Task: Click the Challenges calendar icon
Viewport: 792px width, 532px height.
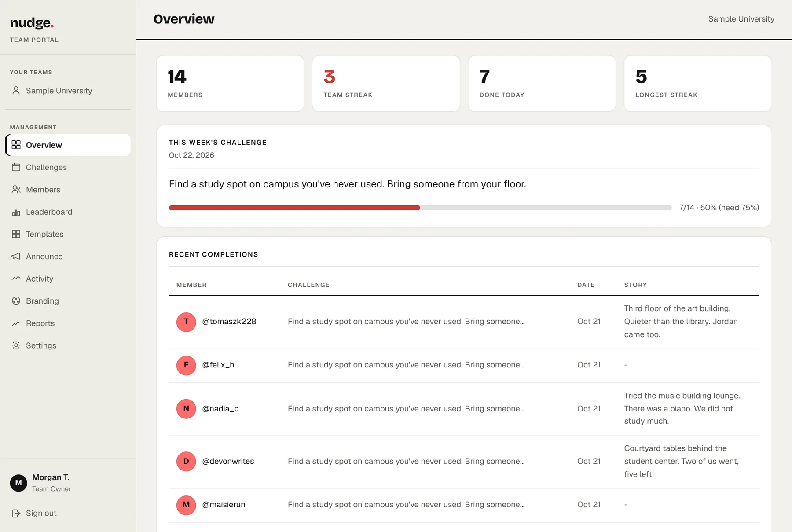Action: pos(16,167)
